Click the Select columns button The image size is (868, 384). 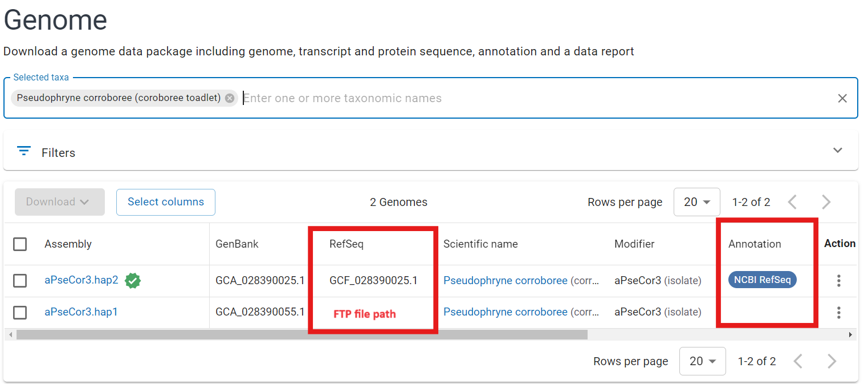[x=165, y=201]
